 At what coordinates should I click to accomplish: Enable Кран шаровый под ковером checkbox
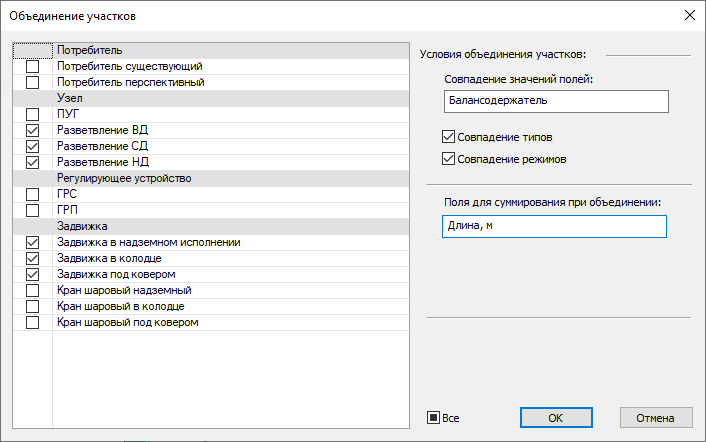pos(33,322)
